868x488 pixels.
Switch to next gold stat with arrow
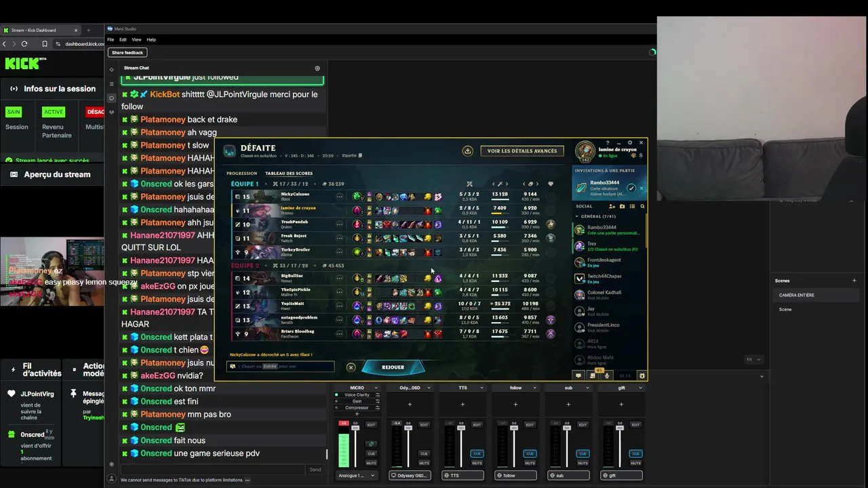coord(537,184)
